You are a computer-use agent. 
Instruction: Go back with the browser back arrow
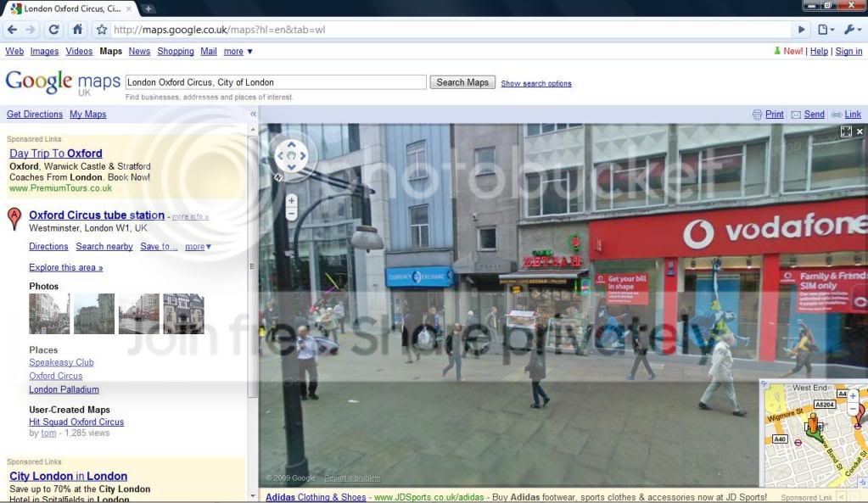click(x=12, y=30)
